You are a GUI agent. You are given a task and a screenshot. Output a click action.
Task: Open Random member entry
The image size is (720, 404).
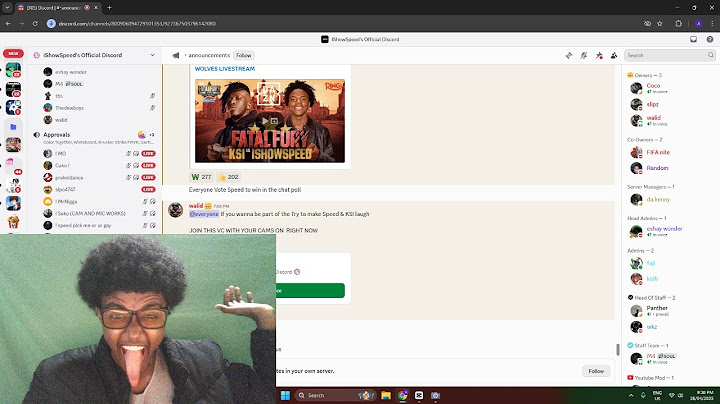pyautogui.click(x=657, y=168)
